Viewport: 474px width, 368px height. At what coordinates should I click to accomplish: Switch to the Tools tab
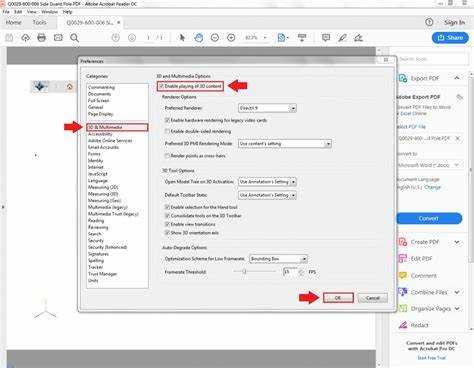tap(39, 23)
